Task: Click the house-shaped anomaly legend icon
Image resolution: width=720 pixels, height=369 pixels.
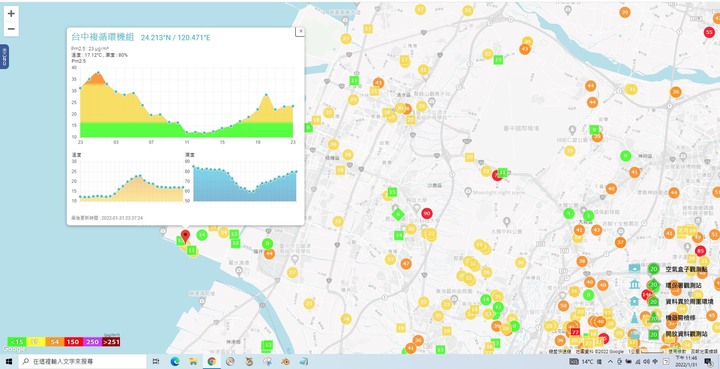Action: [635, 301]
